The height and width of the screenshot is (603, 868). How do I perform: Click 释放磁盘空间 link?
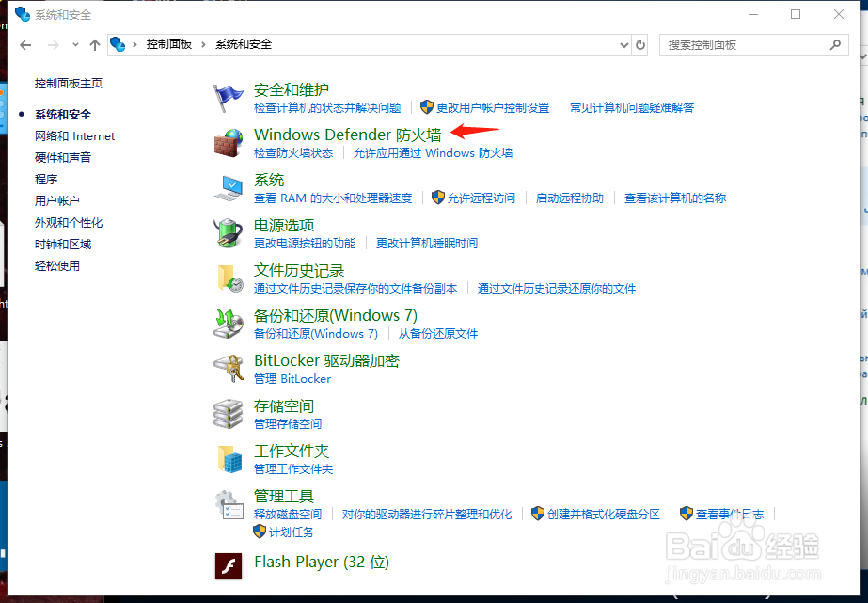click(288, 515)
